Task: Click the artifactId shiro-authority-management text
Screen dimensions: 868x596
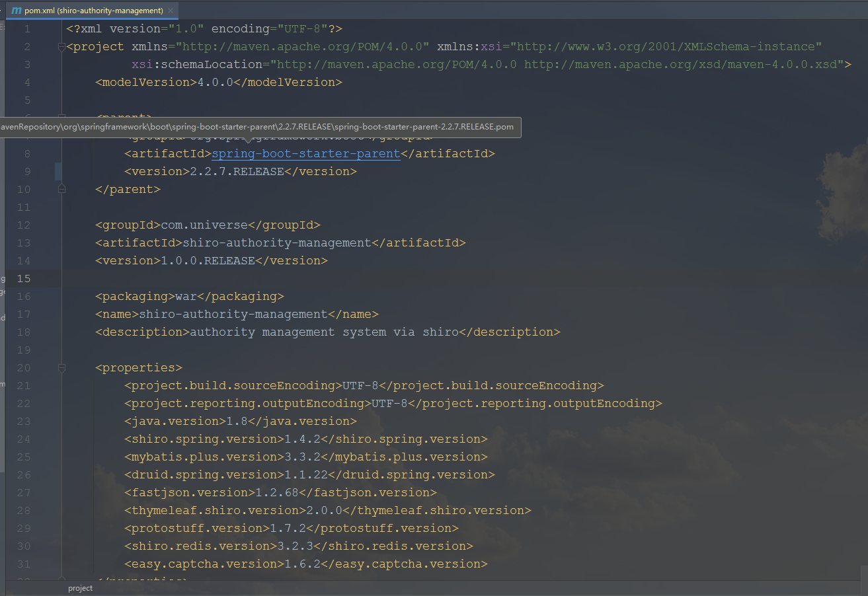Action: (278, 242)
